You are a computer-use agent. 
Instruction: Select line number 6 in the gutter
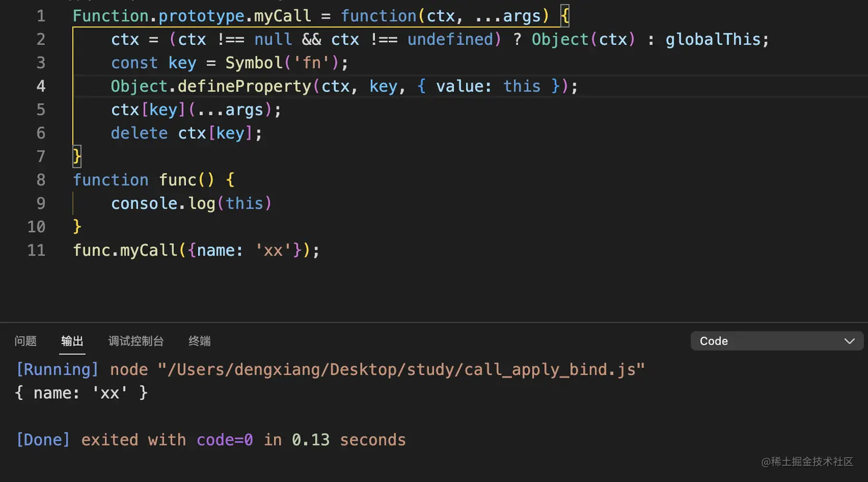[x=41, y=133]
